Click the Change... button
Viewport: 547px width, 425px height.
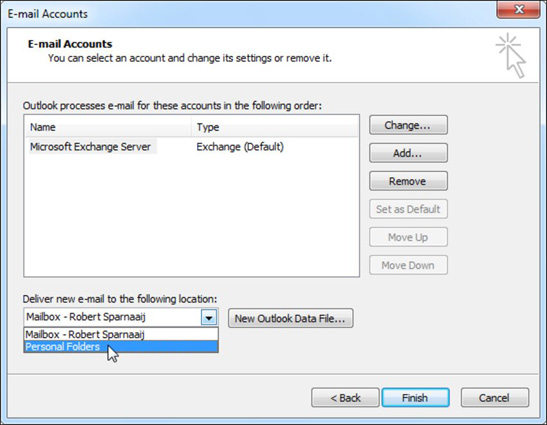tap(408, 125)
